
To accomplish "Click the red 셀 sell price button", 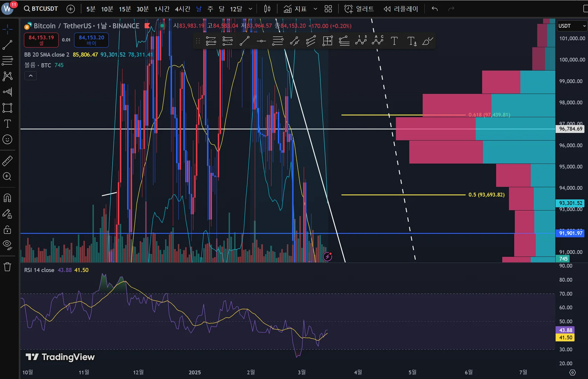I will [41, 40].
